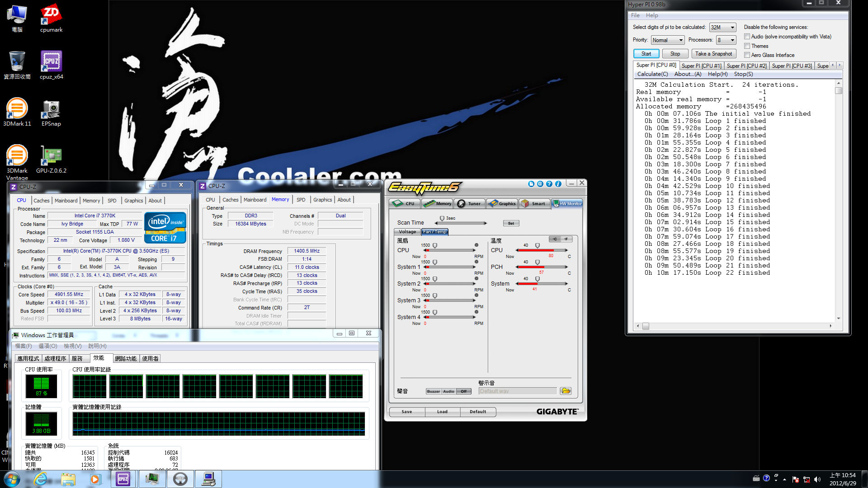Image resolution: width=868 pixels, height=488 pixels.
Task: Open the Recycle Bin desktop icon
Action: click(17, 66)
